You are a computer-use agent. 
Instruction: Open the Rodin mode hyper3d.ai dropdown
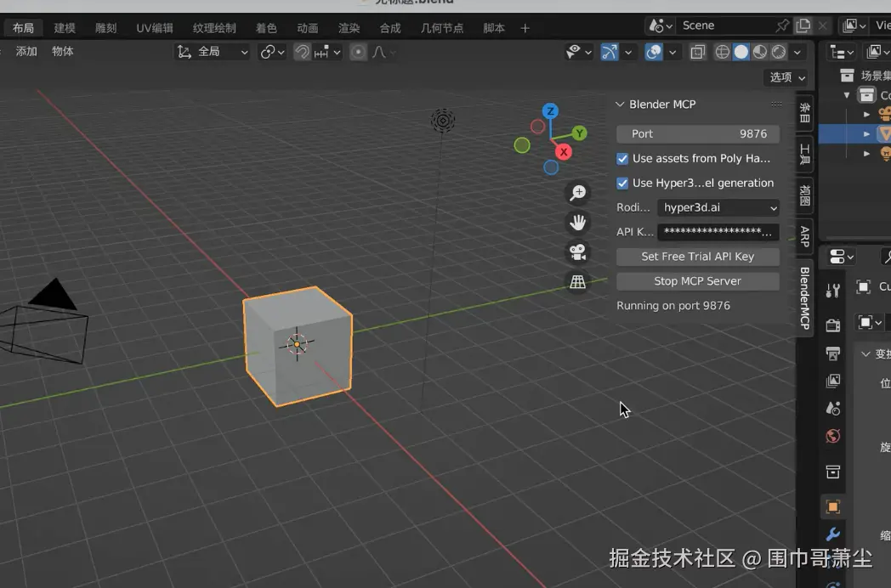point(718,208)
